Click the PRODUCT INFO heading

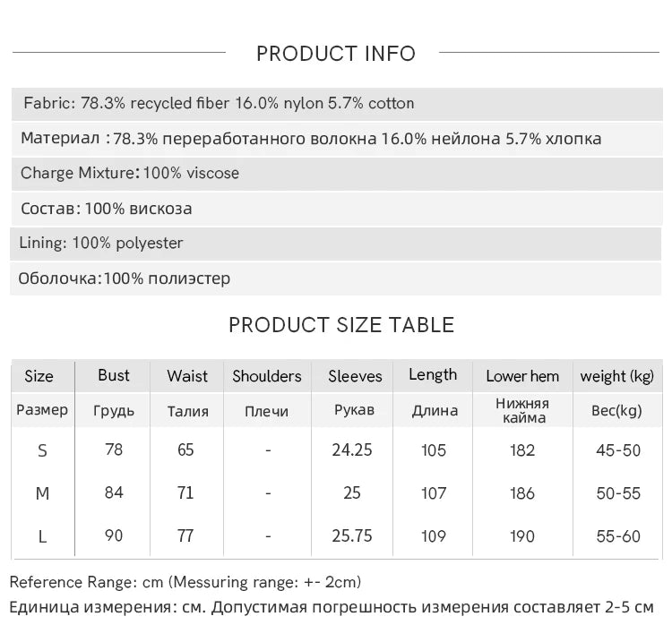click(336, 54)
